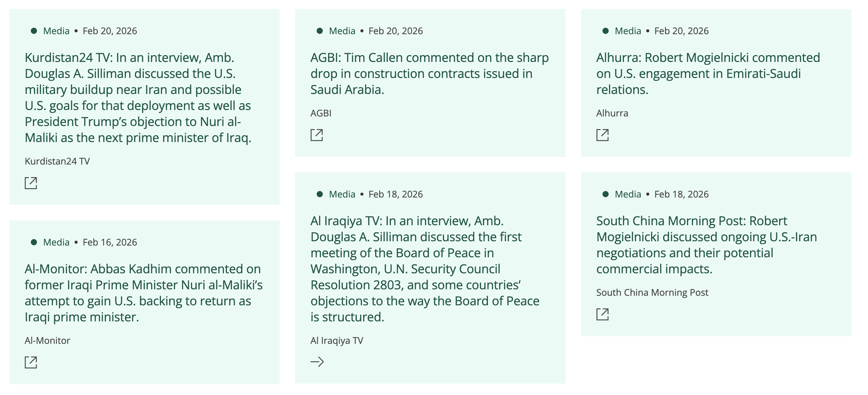Click arrow icon on Al Iraqiya TV card

tap(317, 362)
